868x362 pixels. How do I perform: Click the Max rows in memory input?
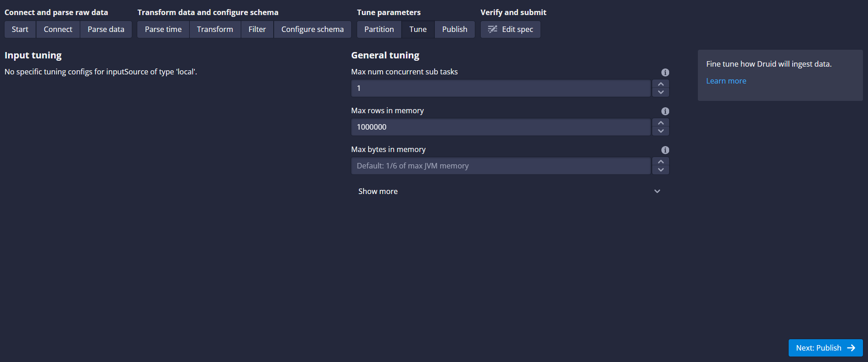500,127
